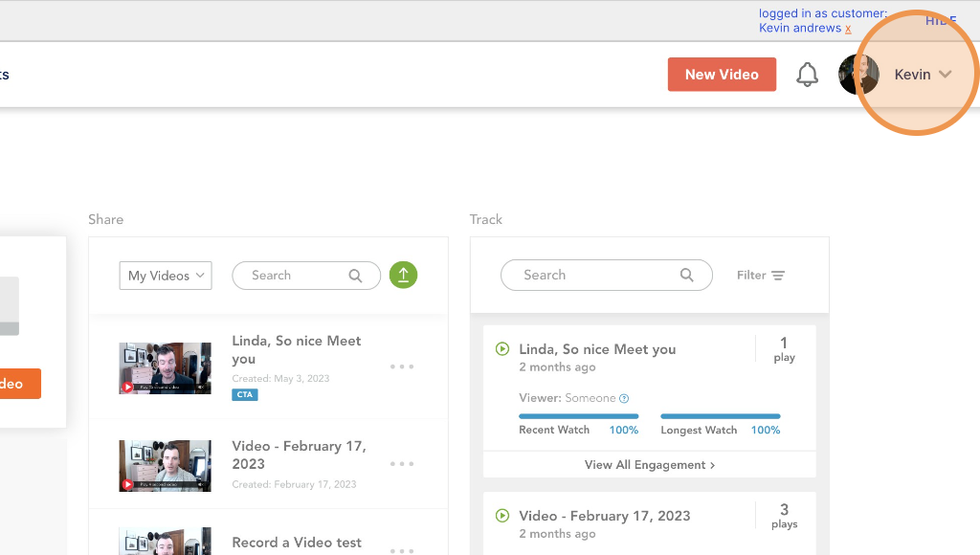Open options for Linda, So nice Meet you video
This screenshot has height=555, width=980.
pyautogui.click(x=402, y=366)
